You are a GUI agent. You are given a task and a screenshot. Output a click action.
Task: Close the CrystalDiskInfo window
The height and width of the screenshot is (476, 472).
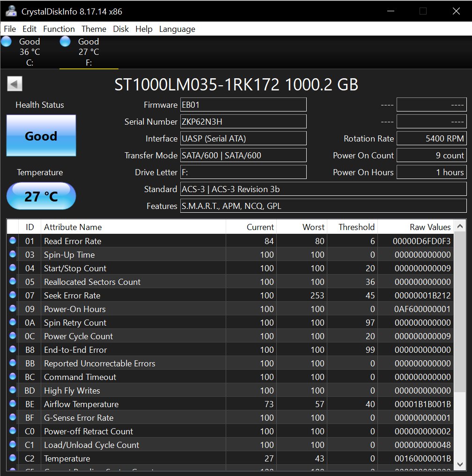(x=456, y=11)
